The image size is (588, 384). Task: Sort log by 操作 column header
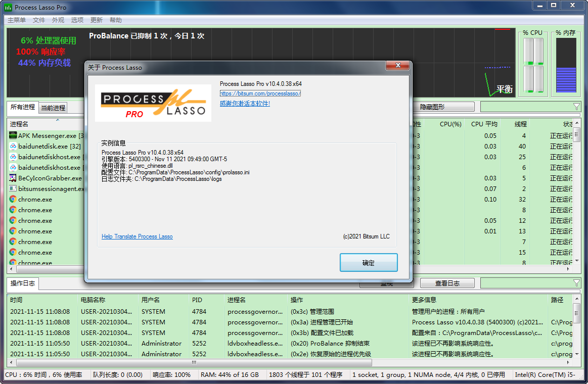click(348, 300)
